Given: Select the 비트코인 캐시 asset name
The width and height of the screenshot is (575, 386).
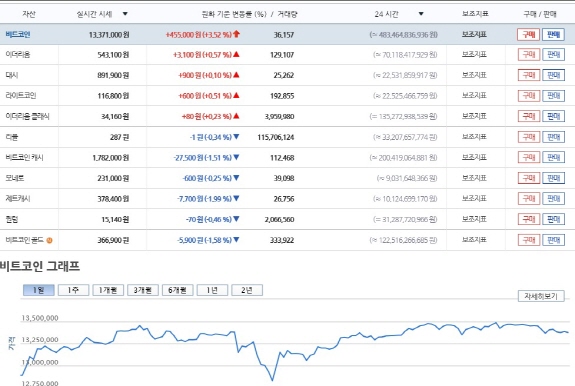Looking at the screenshot, I should (25, 158).
